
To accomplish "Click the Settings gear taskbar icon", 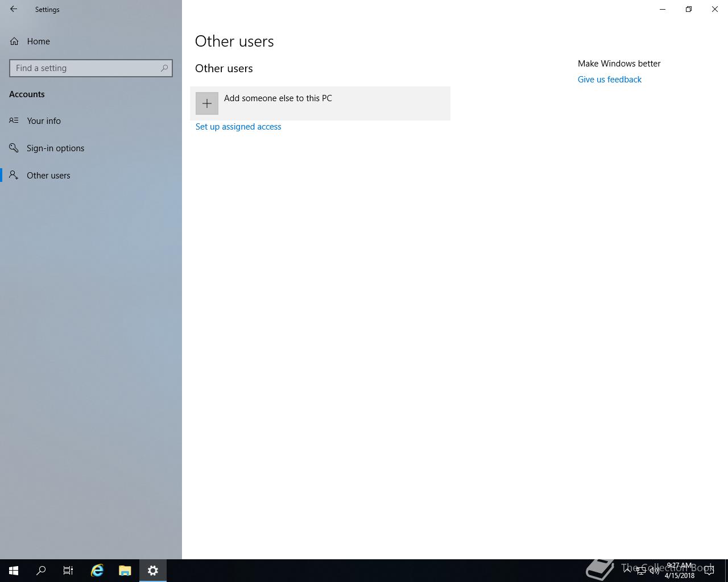I will (x=153, y=571).
